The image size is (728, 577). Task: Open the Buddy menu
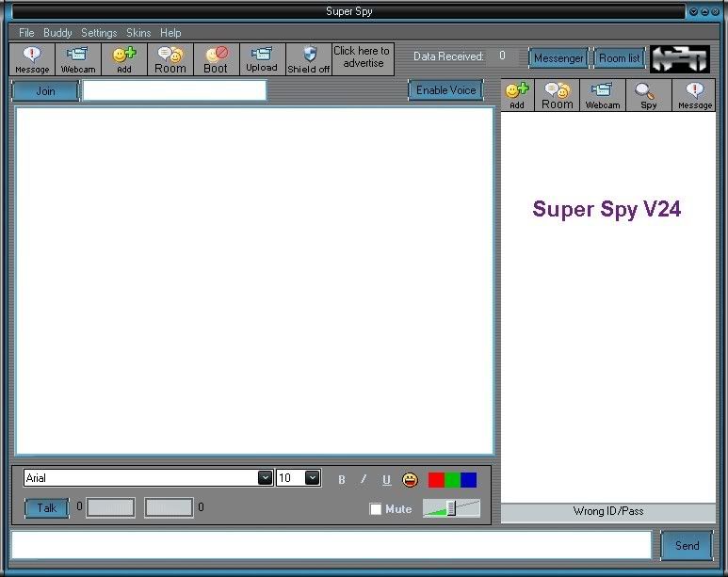tap(57, 33)
